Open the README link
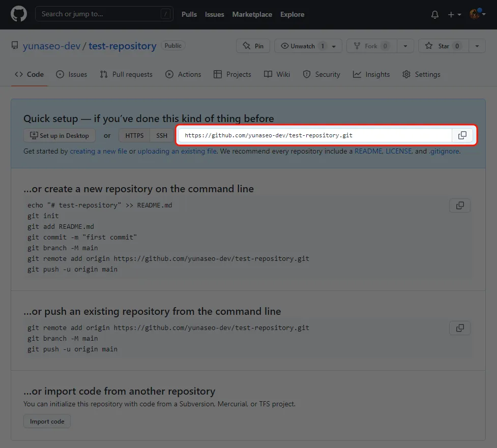 (368, 152)
